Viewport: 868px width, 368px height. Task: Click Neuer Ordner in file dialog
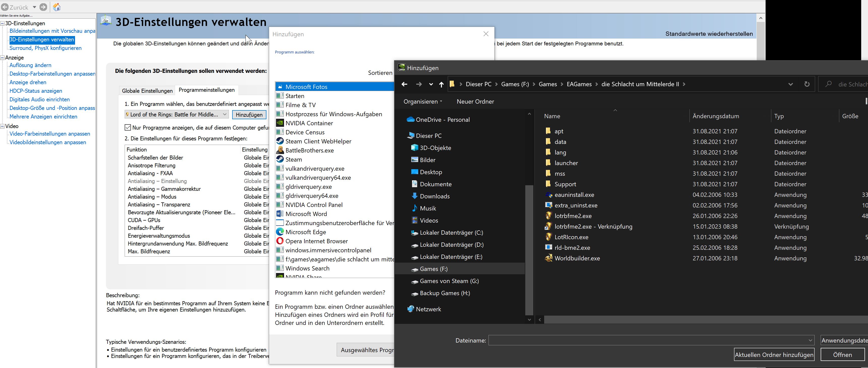[x=475, y=102]
